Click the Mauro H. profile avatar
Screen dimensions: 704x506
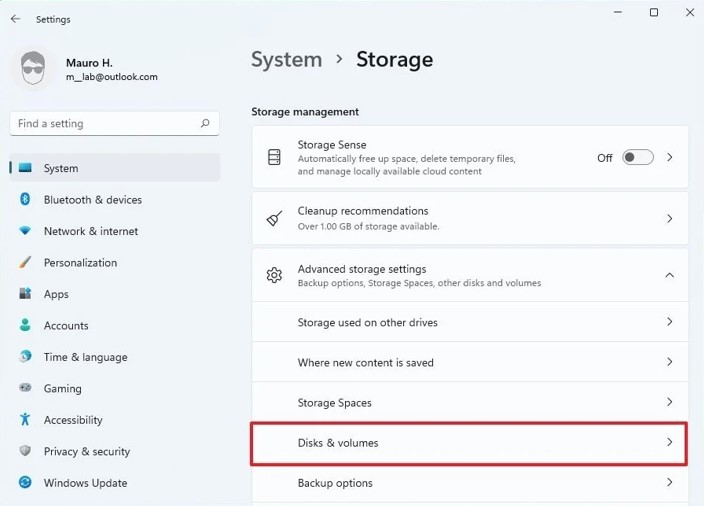point(33,69)
